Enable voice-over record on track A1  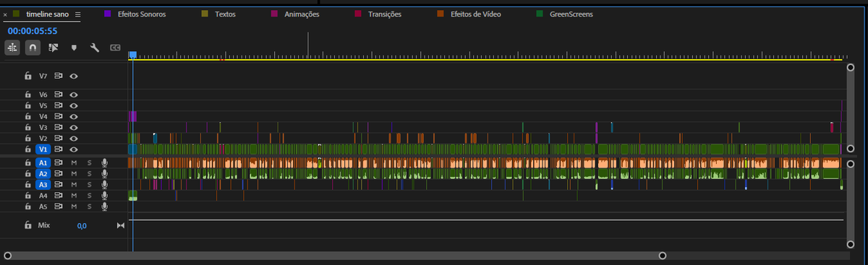pos(105,163)
